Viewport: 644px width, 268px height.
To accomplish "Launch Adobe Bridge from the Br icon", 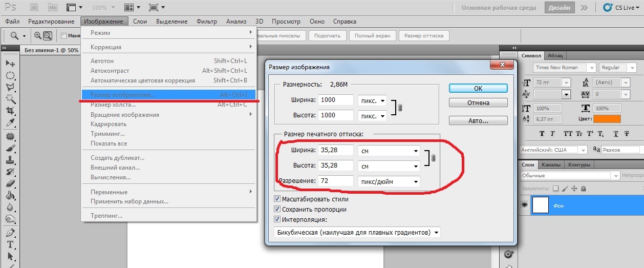I will click(x=35, y=8).
